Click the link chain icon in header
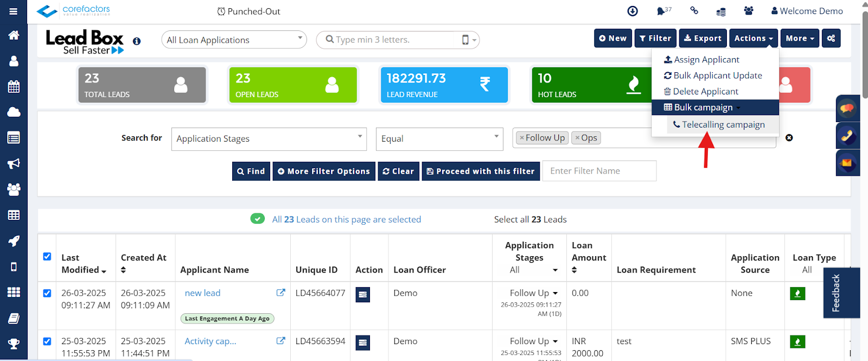 click(694, 10)
